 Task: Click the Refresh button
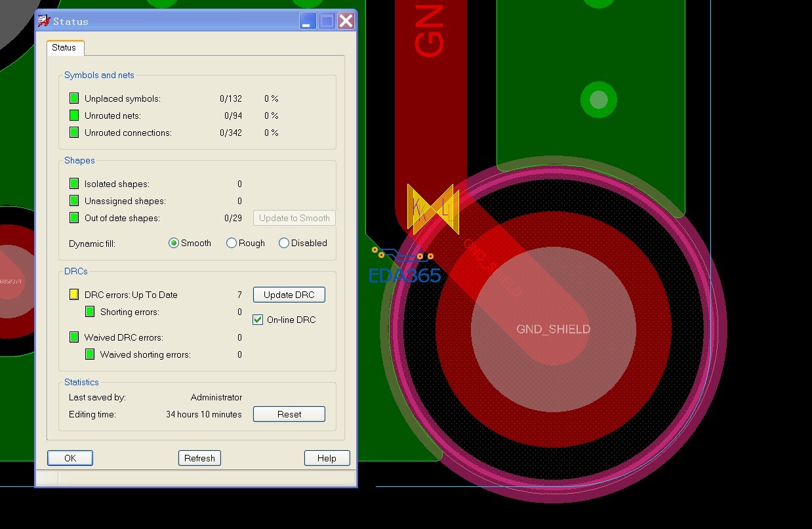199,458
